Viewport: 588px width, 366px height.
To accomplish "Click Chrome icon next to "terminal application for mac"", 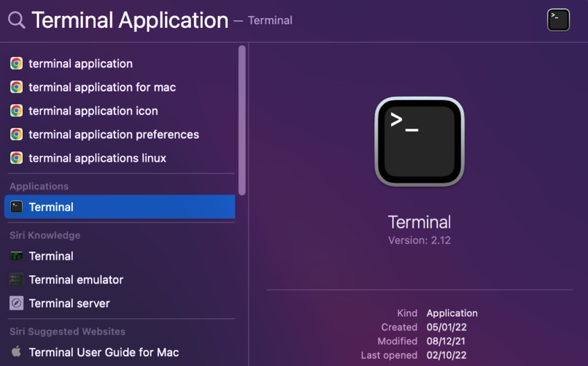I will (17, 87).
